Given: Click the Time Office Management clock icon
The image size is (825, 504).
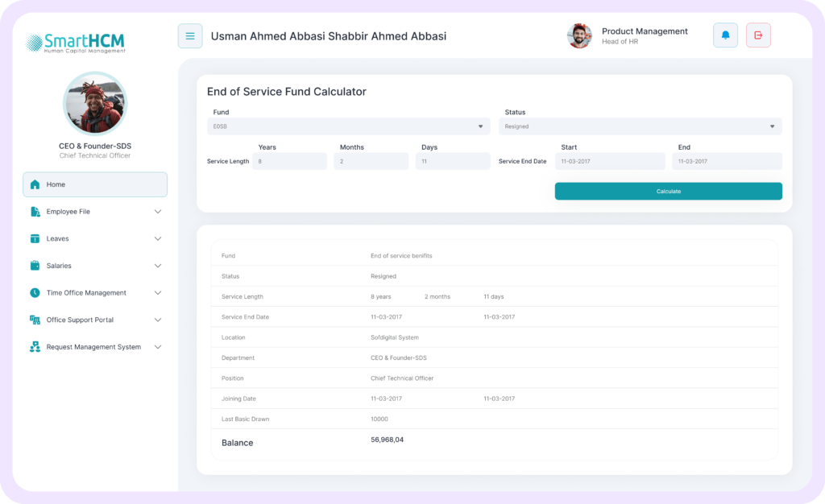Looking at the screenshot, I should (35, 293).
